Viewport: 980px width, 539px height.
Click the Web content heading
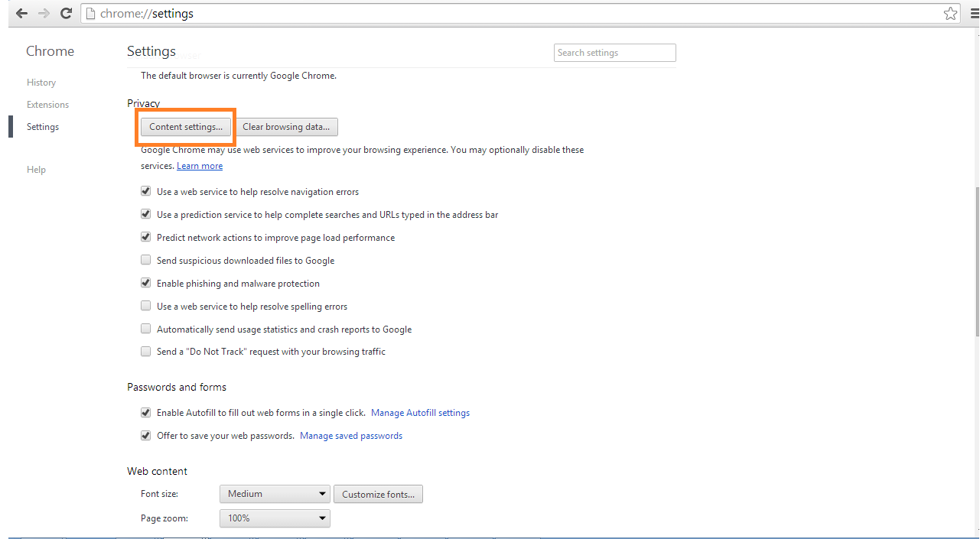pyautogui.click(x=157, y=471)
